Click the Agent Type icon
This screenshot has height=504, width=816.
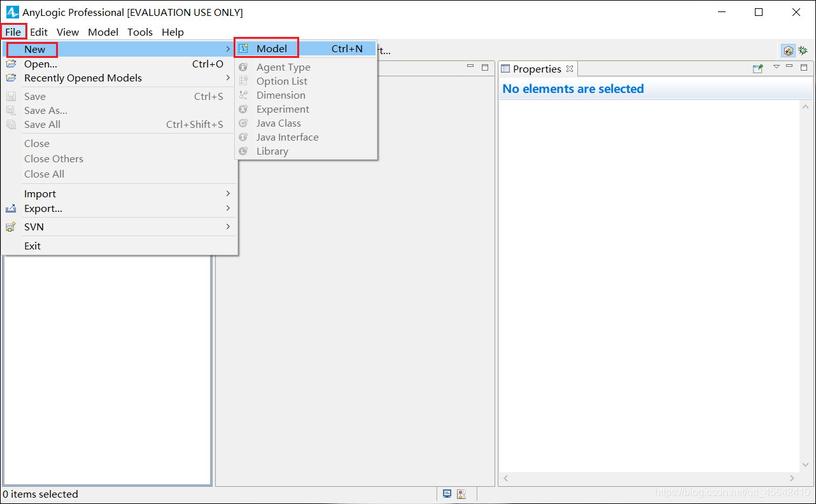(x=243, y=67)
